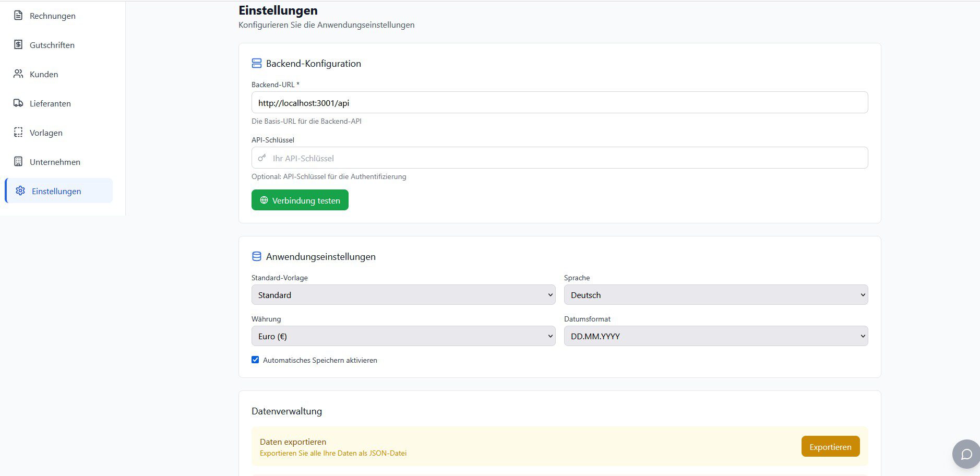The width and height of the screenshot is (980, 476).
Task: Click 'Die Basis-URL für die Backend-API' hint
Action: click(x=306, y=121)
